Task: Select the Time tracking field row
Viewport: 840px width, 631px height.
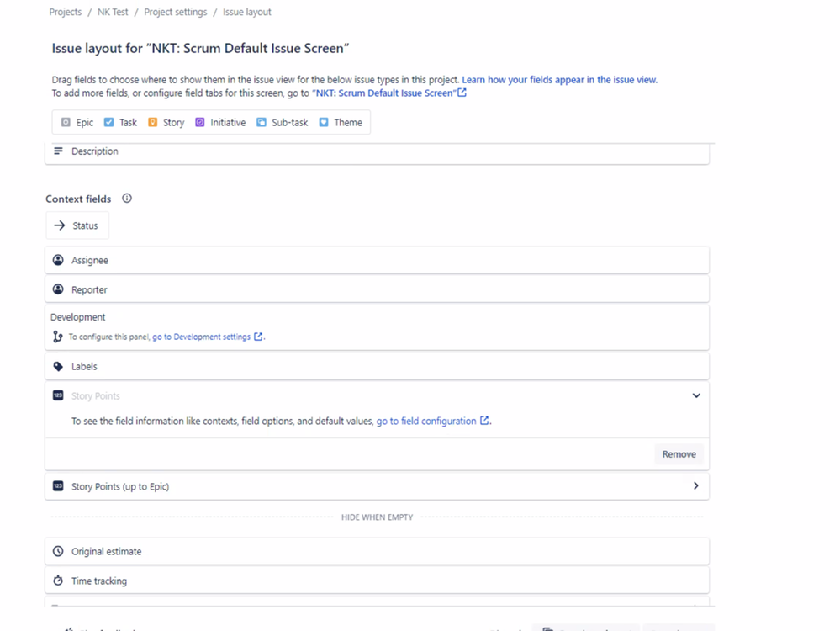Action: [x=378, y=581]
